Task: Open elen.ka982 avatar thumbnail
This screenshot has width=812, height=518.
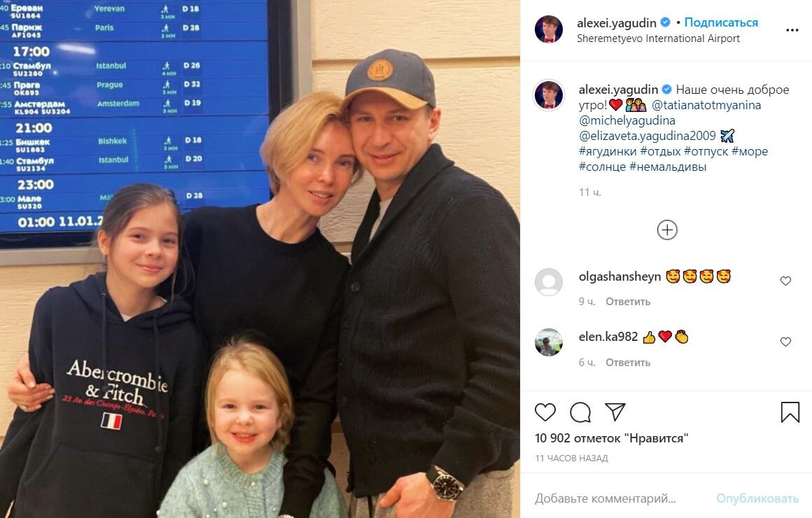Action: (x=548, y=342)
